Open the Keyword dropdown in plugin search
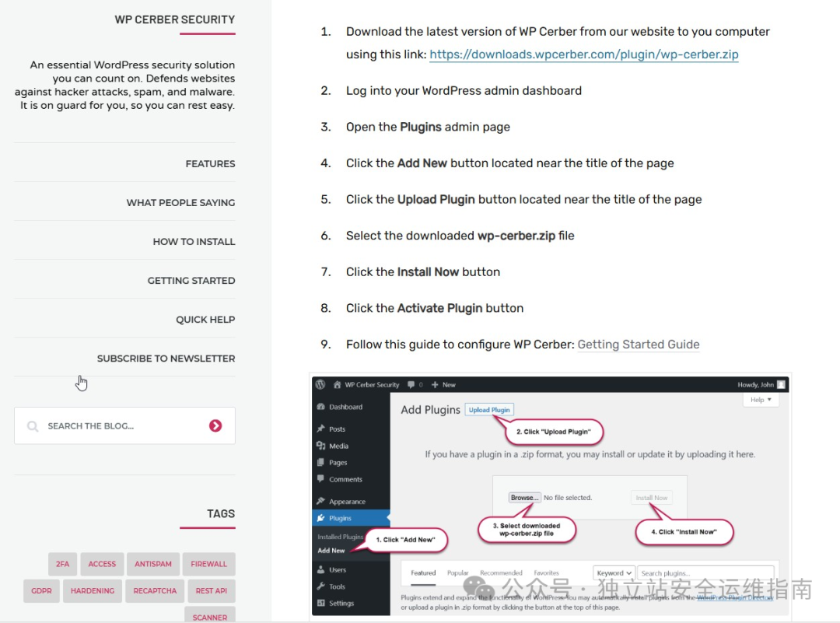 [614, 572]
